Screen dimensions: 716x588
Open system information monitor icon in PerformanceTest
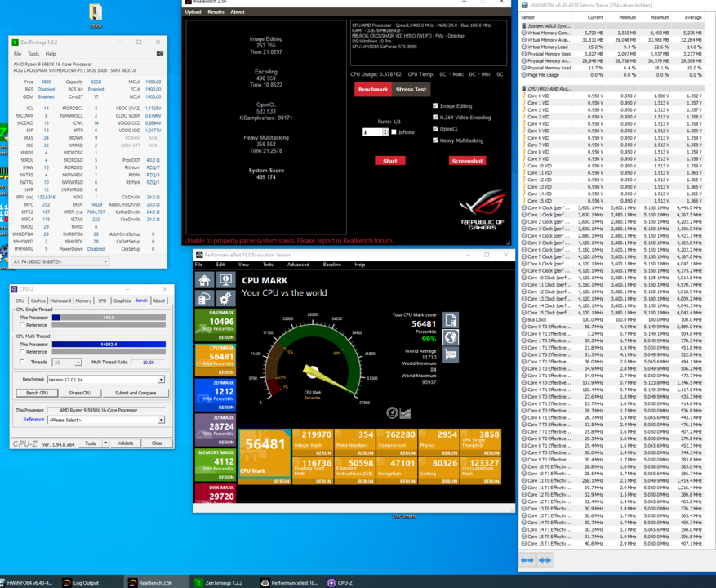coord(225,280)
